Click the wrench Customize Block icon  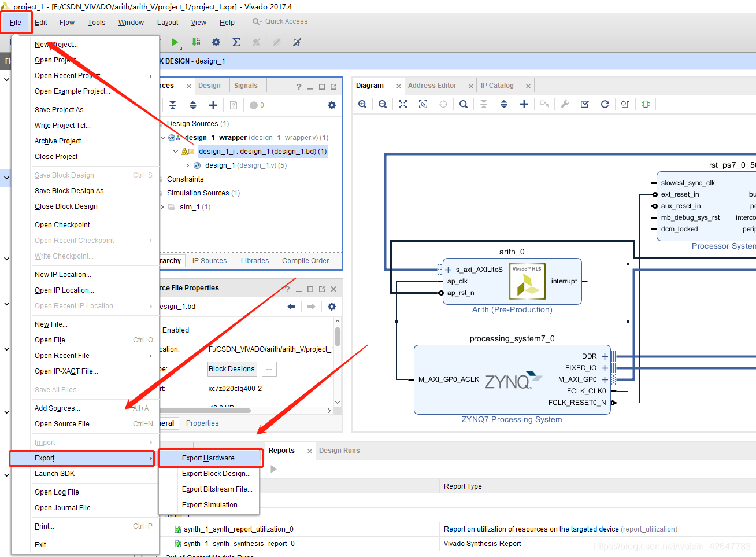click(x=565, y=104)
